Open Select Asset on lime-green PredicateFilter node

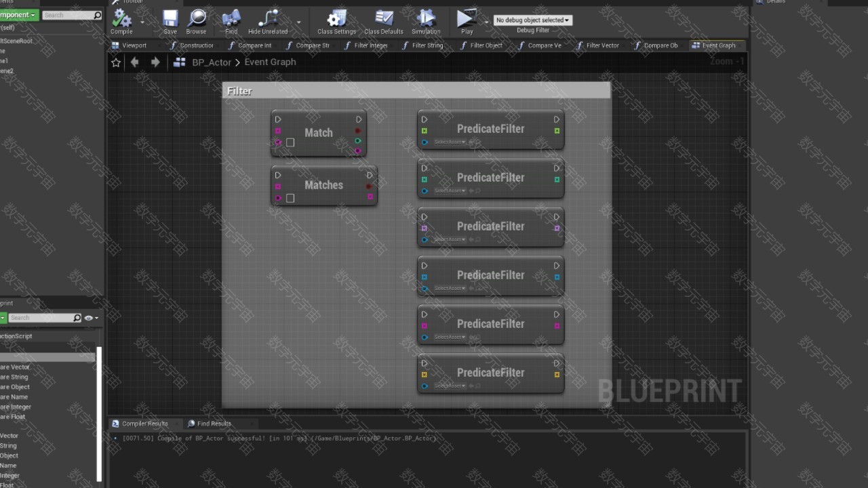(x=450, y=142)
